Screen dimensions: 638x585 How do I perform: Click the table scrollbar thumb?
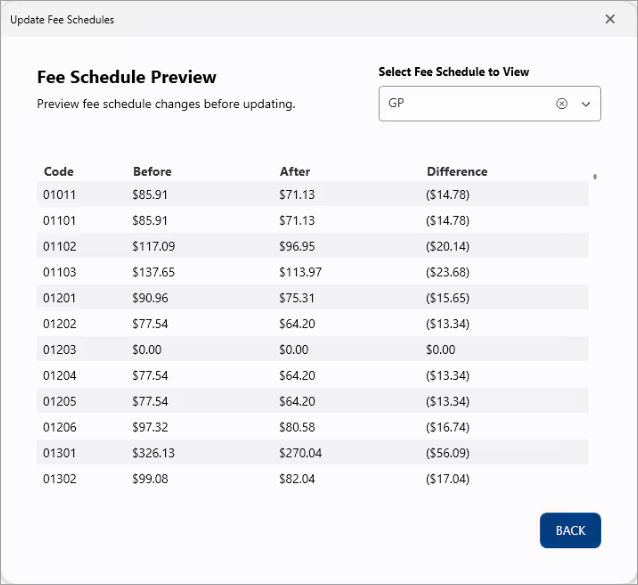click(595, 177)
